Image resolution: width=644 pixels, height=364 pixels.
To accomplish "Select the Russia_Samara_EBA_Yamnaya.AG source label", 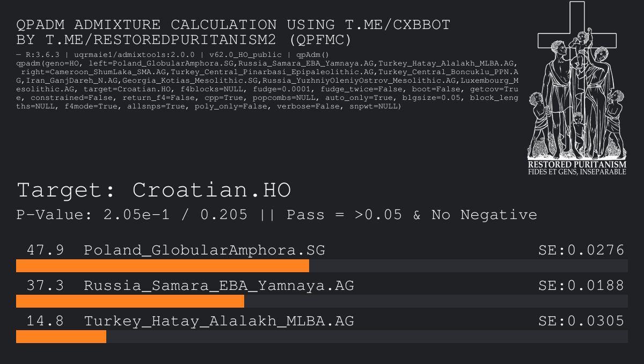I will (219, 286).
